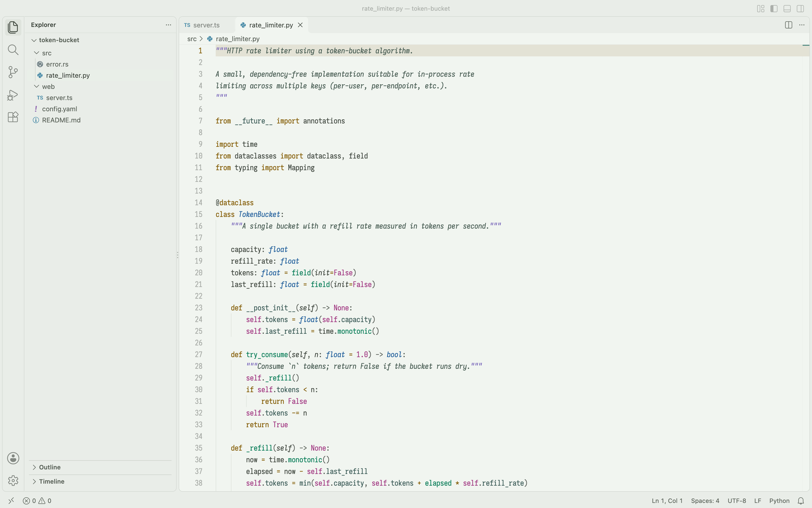Change end of line sequence LF
The image size is (812, 508).
click(x=758, y=501)
